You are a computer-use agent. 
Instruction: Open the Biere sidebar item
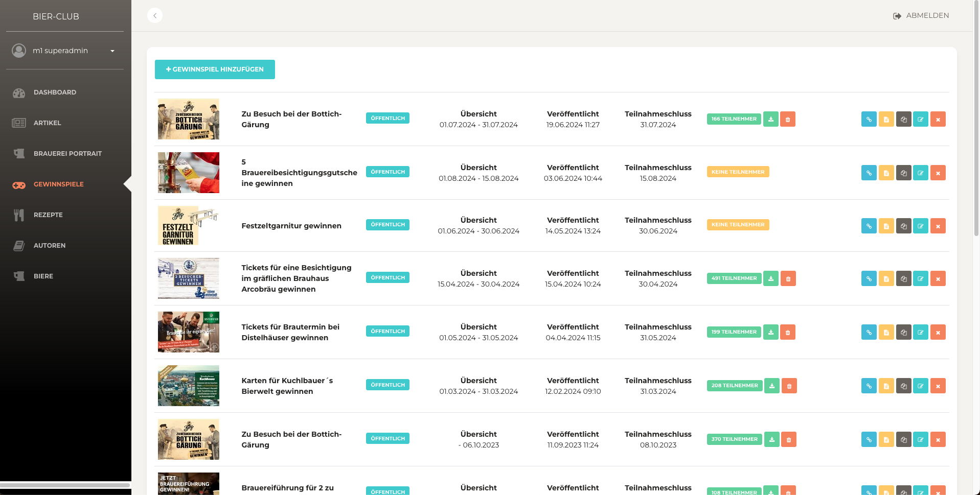click(x=43, y=276)
